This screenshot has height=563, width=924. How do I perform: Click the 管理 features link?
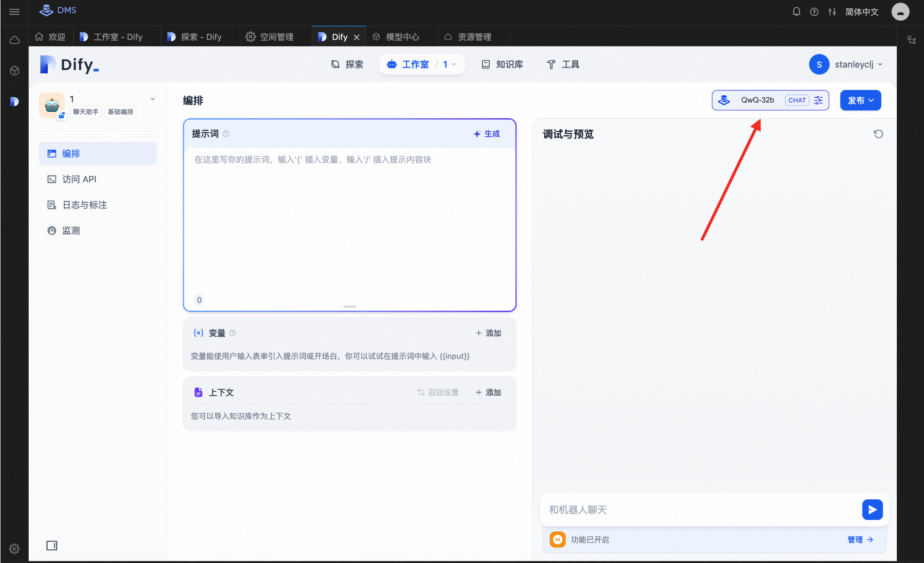tap(860, 539)
